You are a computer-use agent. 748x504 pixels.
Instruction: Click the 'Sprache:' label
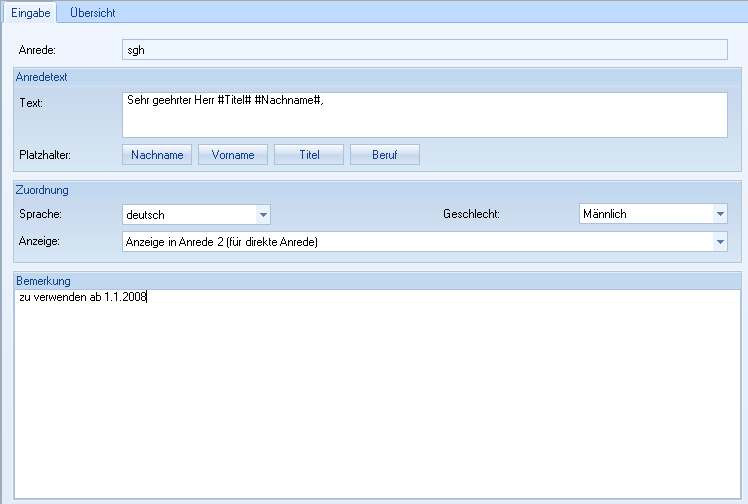tap(42, 214)
